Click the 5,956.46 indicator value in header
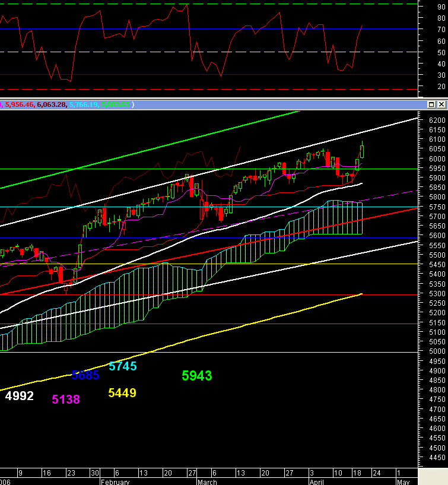 [x=19, y=104]
